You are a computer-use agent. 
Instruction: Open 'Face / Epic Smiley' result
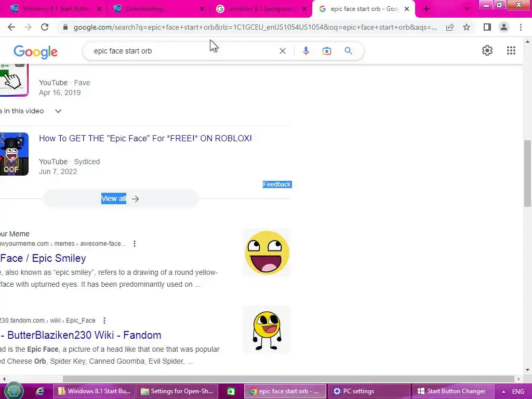click(x=43, y=258)
